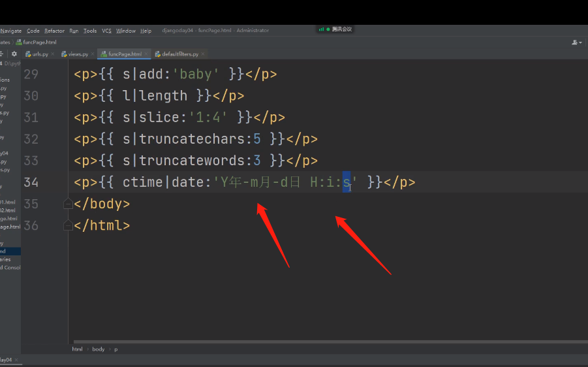Screen dimensions: 588x367
Task: Click line number 30 in the gutter
Action: 31,96
